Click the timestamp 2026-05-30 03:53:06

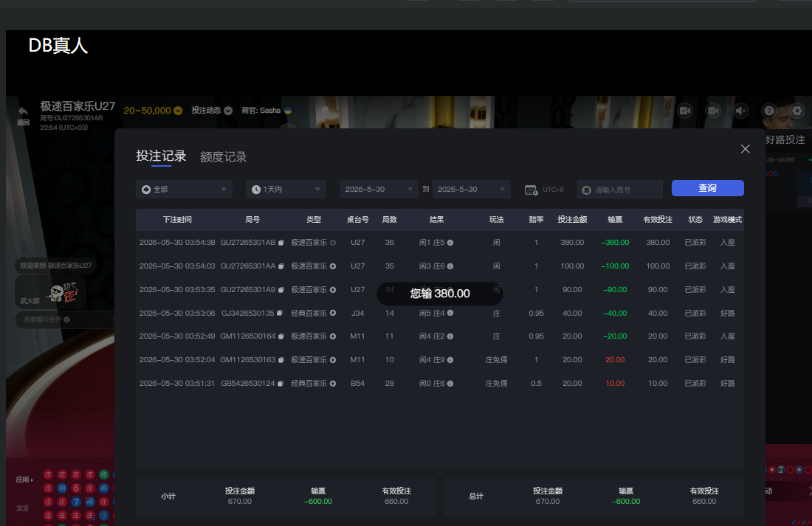(177, 314)
